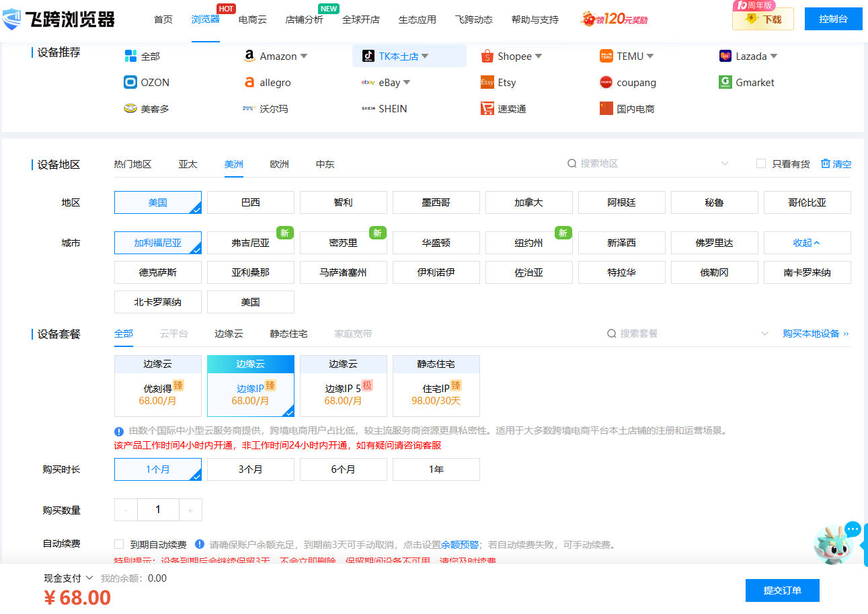Enable the 只看有货 checkbox
Viewport: 868px width, 614px height.
[x=760, y=163]
